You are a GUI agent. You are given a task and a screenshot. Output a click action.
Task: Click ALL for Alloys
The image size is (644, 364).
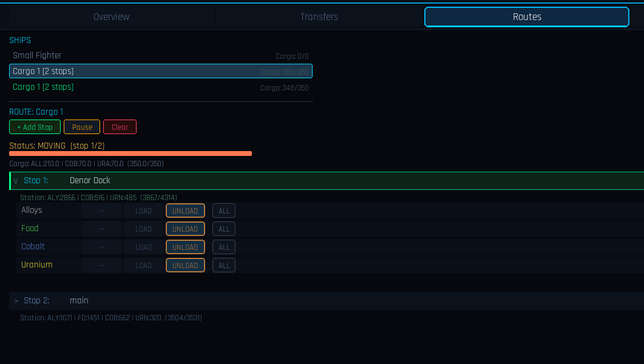[x=224, y=211]
